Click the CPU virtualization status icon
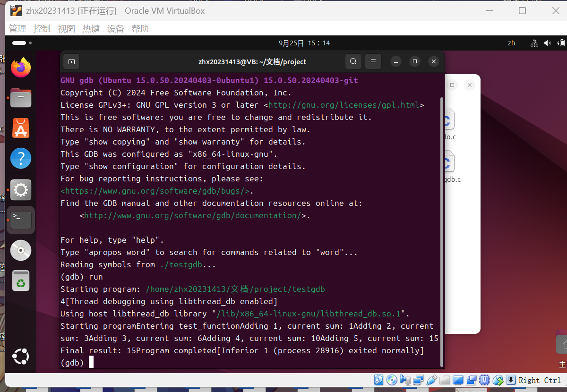This screenshot has height=392, width=567. [484, 380]
